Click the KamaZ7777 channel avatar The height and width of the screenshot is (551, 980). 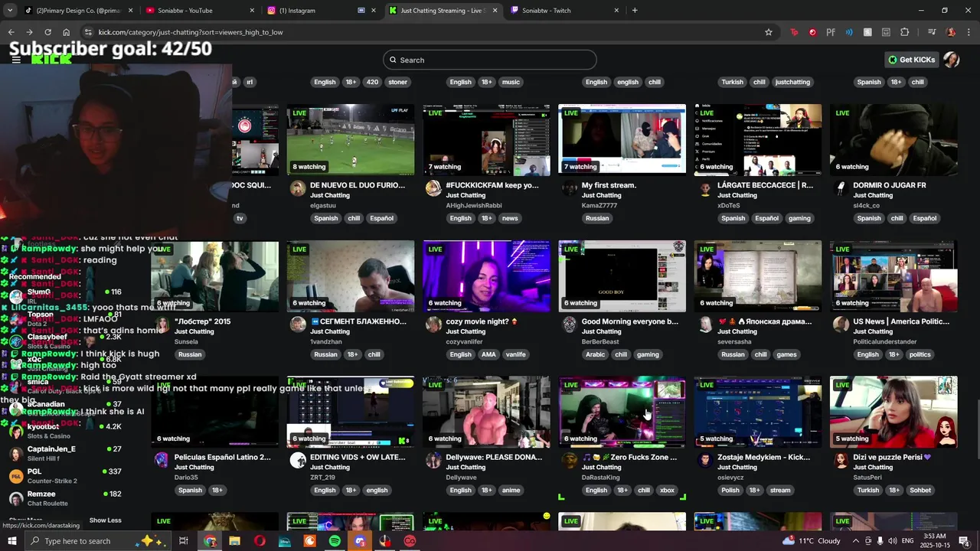569,189
